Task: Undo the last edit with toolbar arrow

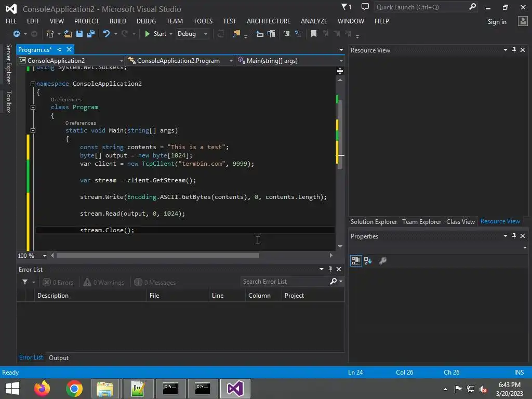Action: click(107, 34)
